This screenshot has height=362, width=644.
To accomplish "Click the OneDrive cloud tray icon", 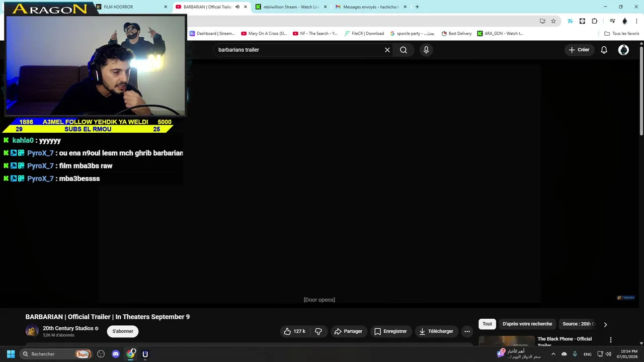I will (x=564, y=354).
